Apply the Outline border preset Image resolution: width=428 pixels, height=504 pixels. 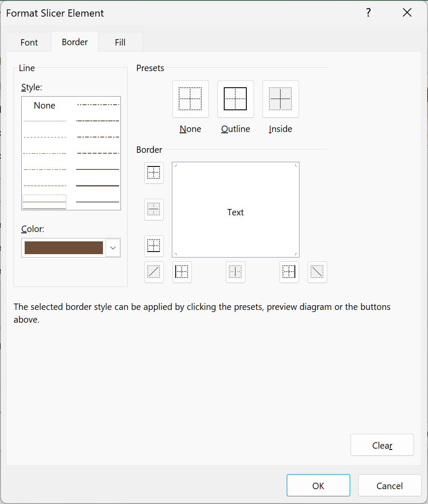point(236,99)
